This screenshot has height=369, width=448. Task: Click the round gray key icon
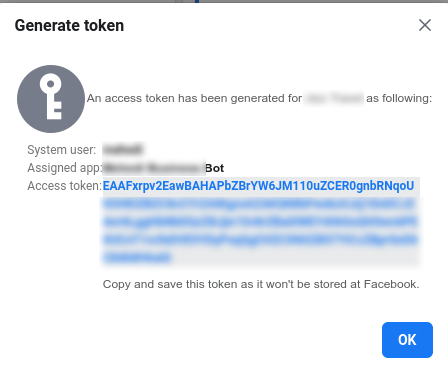coord(51,99)
